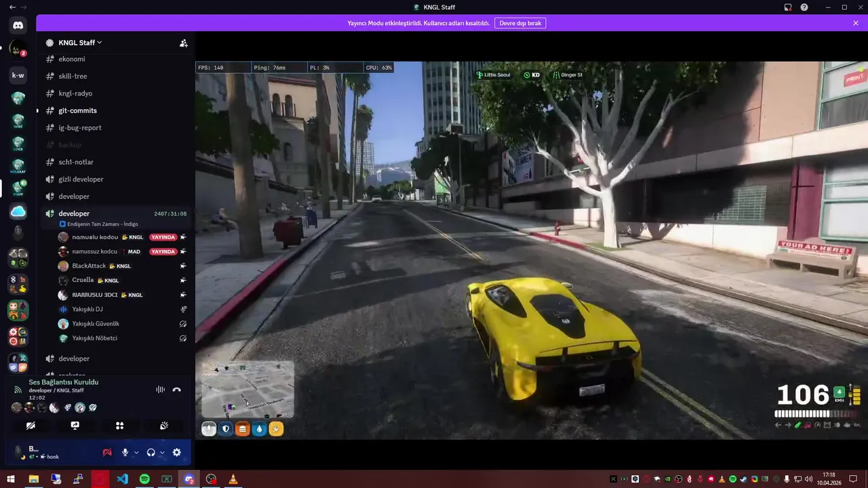
Task: Click yellow stamina HUD icon
Action: [x=276, y=428]
